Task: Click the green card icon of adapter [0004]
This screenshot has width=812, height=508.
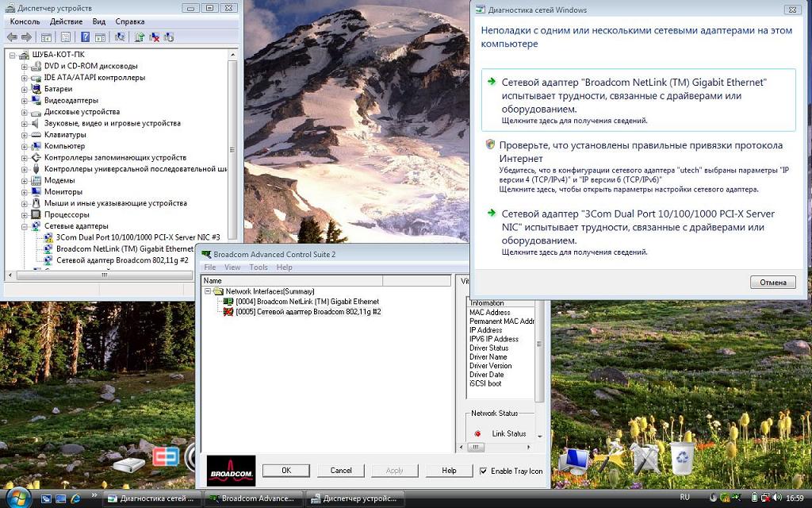Action: pyautogui.click(x=228, y=301)
